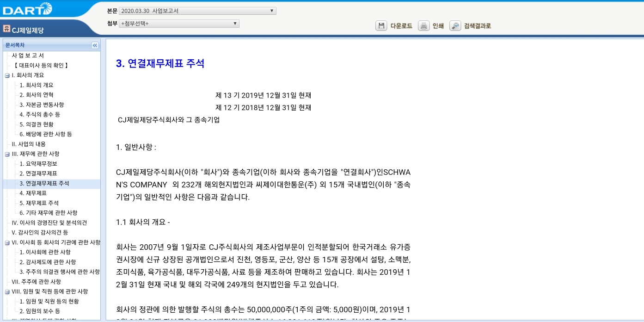Open the 본문 report selection dropdown
The width and height of the screenshot is (644, 322).
click(x=197, y=11)
